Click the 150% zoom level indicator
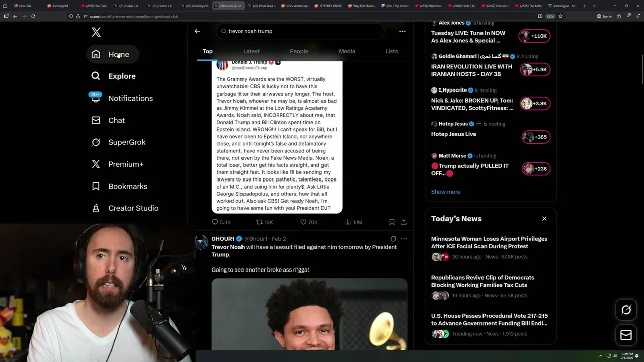The width and height of the screenshot is (644, 362). point(550,16)
